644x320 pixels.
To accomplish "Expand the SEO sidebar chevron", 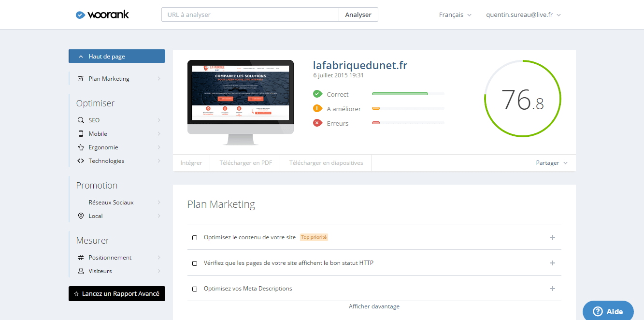I will tap(159, 120).
